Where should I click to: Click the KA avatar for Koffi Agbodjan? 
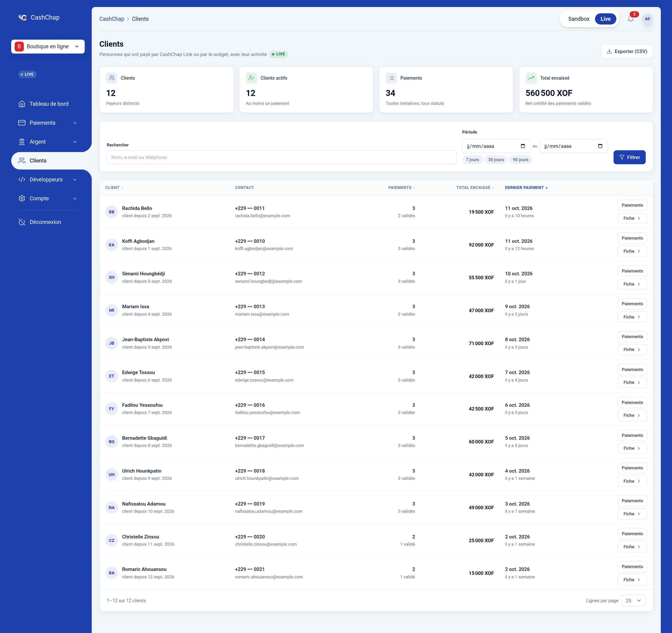pyautogui.click(x=112, y=245)
